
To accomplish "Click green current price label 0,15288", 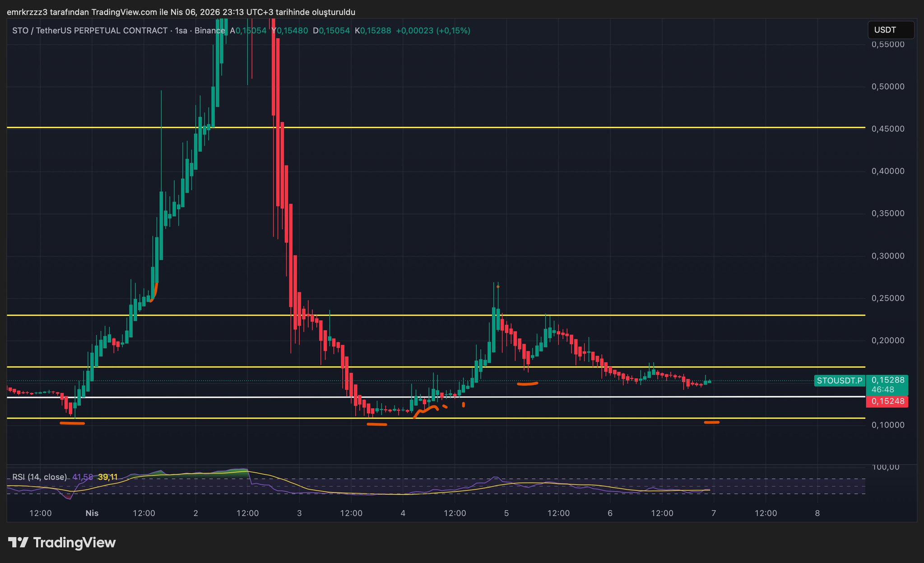I will coord(887,380).
